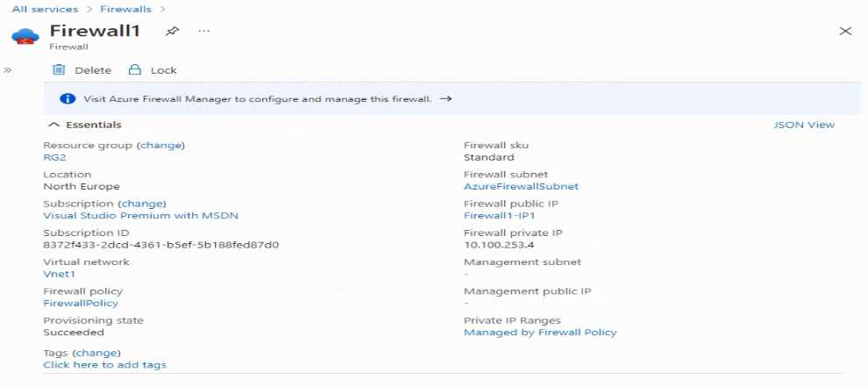Click the Delete trash can icon
The width and height of the screenshot is (868, 387).
(59, 70)
